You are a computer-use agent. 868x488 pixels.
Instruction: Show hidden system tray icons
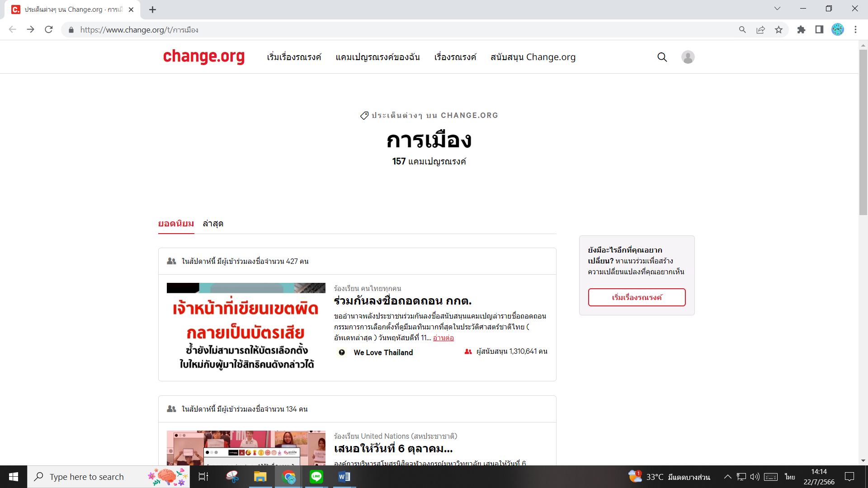click(727, 477)
